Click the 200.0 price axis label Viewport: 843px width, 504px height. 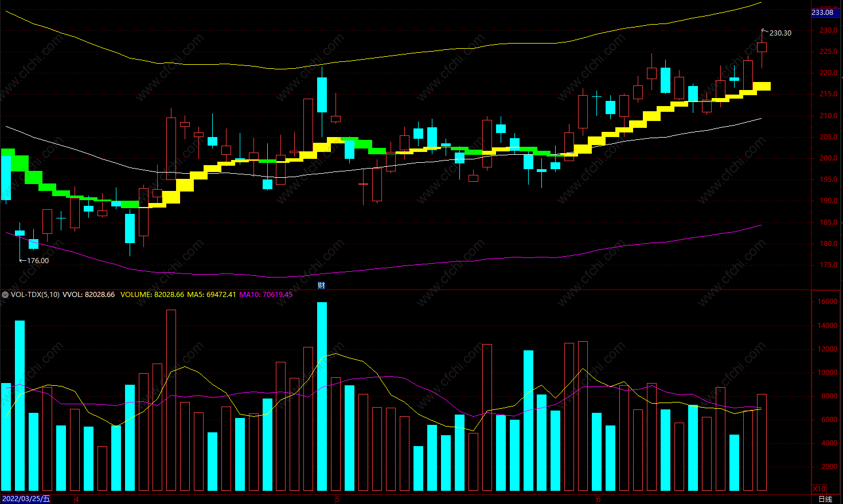pyautogui.click(x=828, y=158)
